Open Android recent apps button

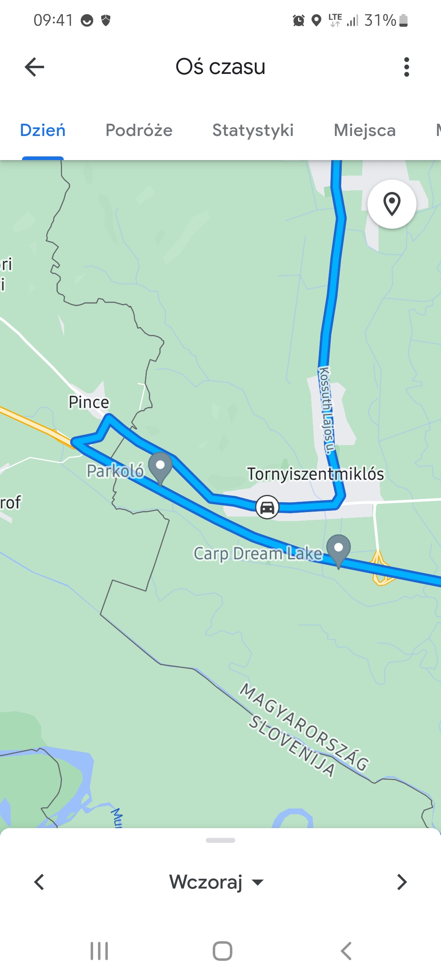point(99,951)
